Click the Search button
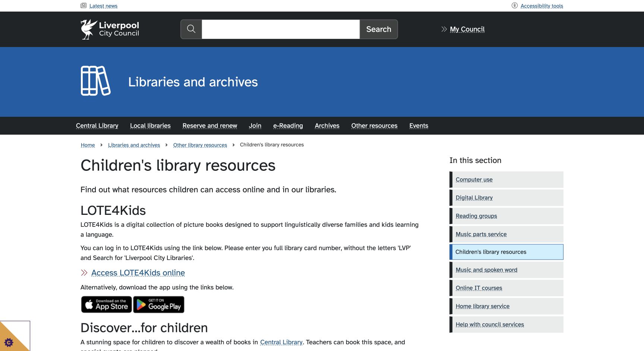The image size is (644, 351). [x=379, y=29]
